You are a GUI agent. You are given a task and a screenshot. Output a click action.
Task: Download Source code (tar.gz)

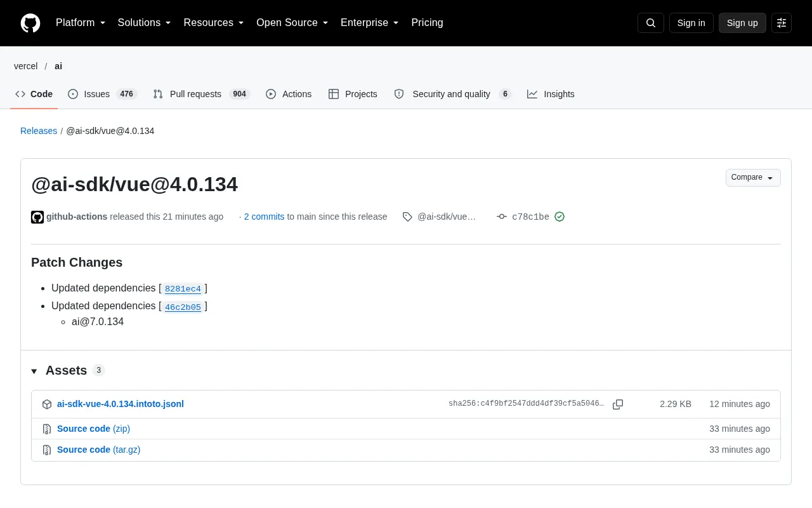tap(98, 450)
